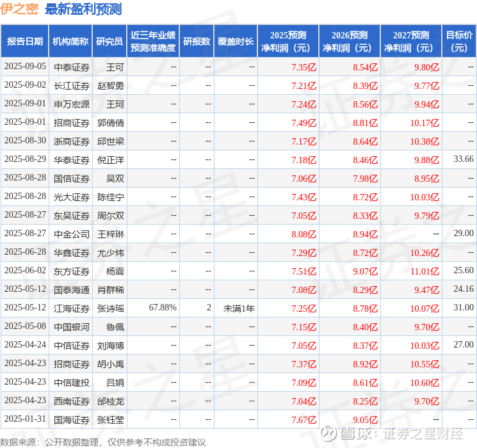Select the 江海证券 institution cell
Viewport: 477px width, 448px height.
[x=72, y=308]
